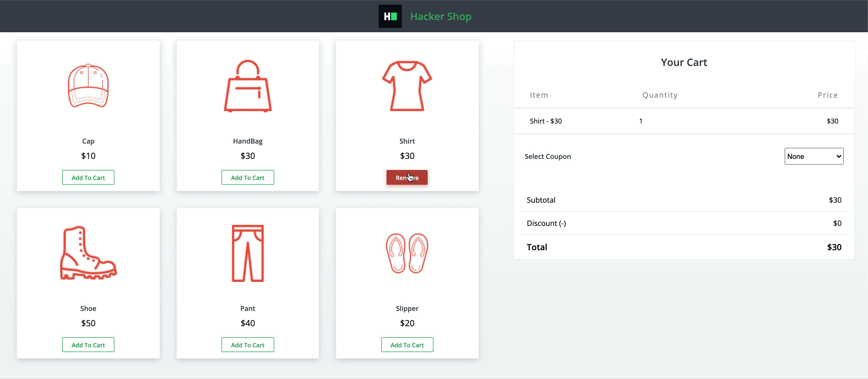The height and width of the screenshot is (379, 868).
Task: Add the Shoe to the cart
Action: (x=88, y=345)
